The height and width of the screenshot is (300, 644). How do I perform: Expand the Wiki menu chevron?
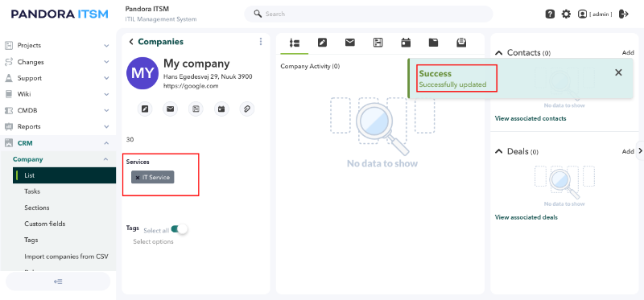[x=106, y=94]
